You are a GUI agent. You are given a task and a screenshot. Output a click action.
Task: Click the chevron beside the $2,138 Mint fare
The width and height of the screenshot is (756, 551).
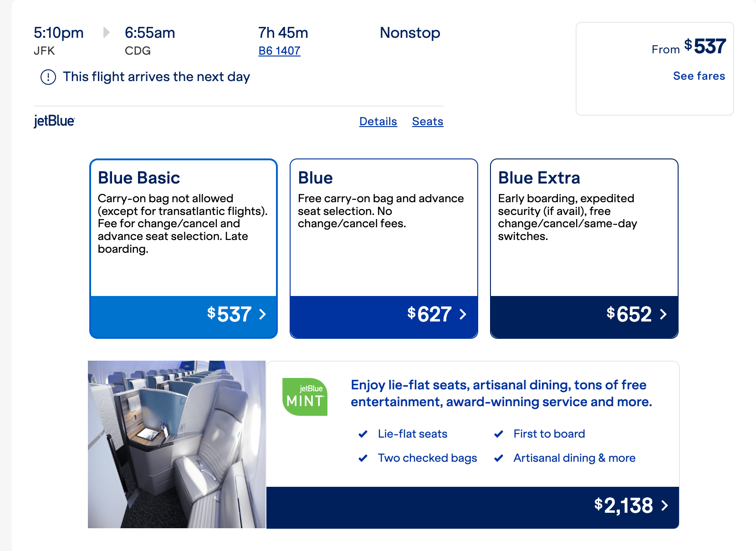click(664, 505)
